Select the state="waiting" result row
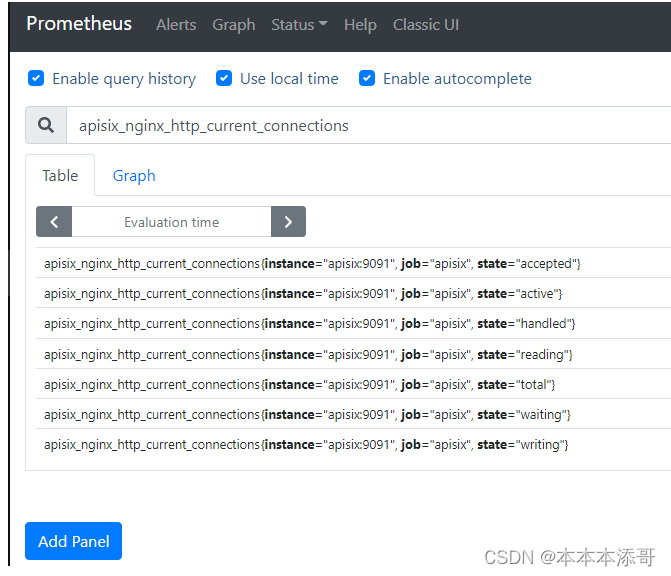671x576 pixels. point(307,415)
